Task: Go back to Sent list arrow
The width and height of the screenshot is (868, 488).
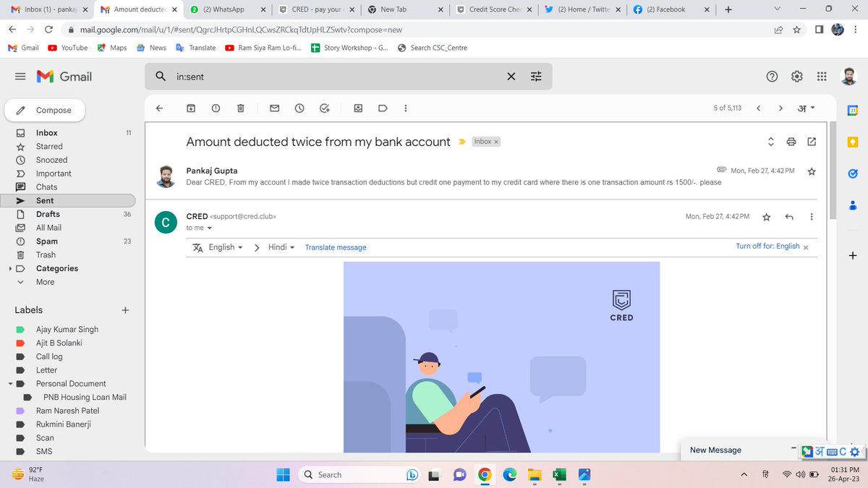Action: tap(160, 108)
